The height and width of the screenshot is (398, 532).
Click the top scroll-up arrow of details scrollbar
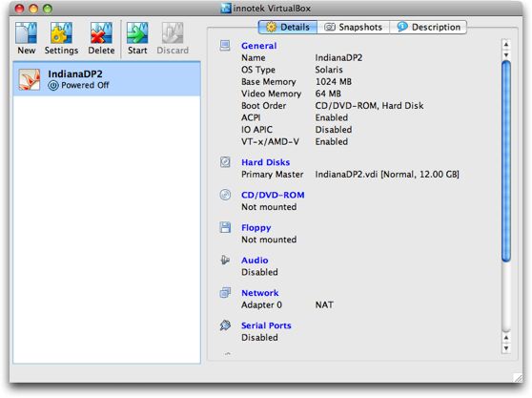[x=506, y=44]
